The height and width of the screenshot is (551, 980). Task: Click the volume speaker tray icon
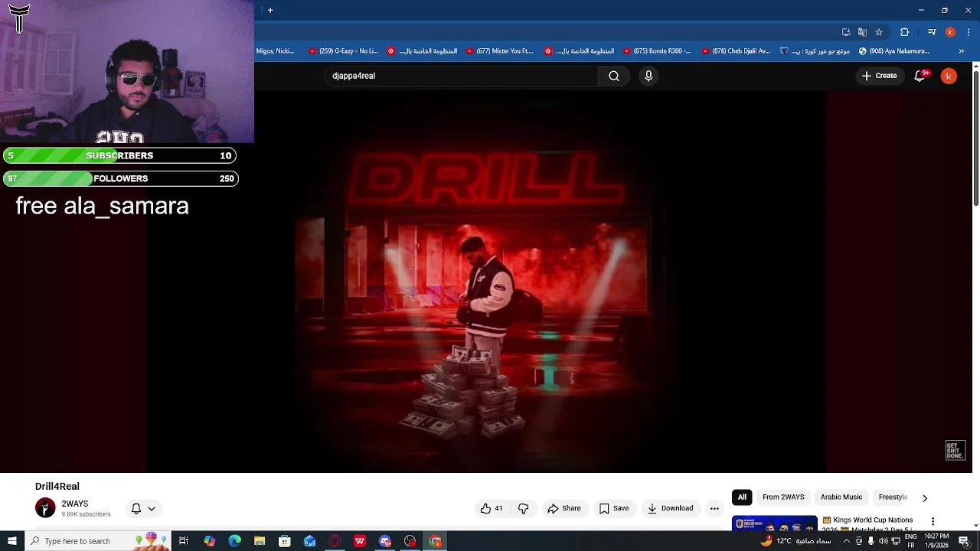click(x=883, y=541)
